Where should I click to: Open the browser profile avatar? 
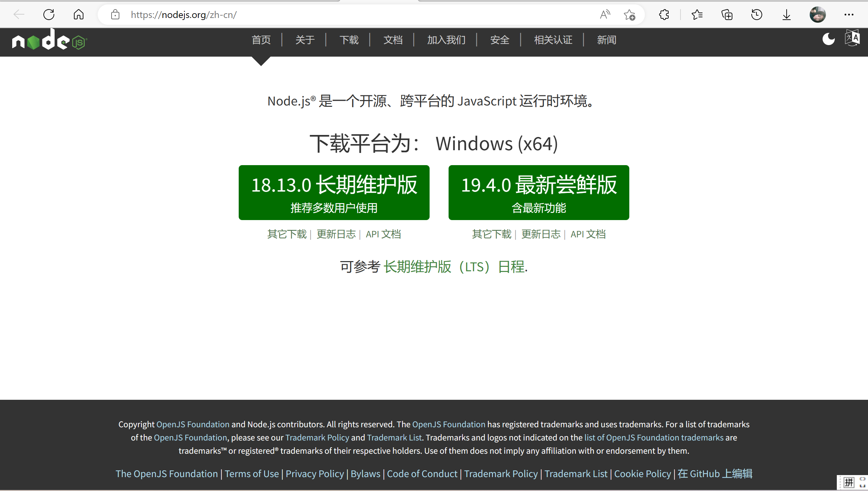point(817,15)
